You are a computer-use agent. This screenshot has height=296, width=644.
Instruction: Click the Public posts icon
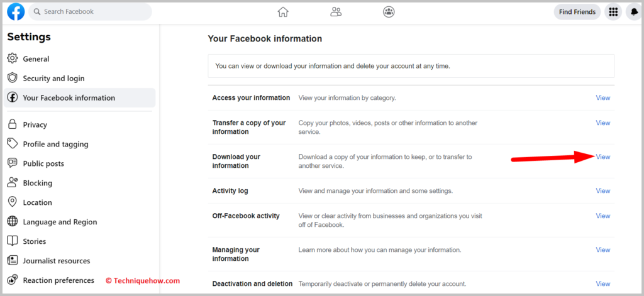[x=13, y=163]
